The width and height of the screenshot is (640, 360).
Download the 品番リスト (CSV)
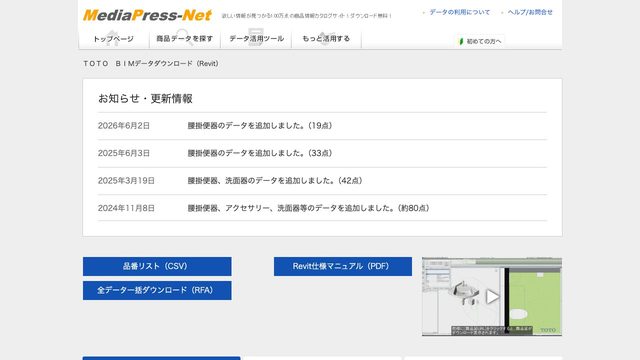157,266
